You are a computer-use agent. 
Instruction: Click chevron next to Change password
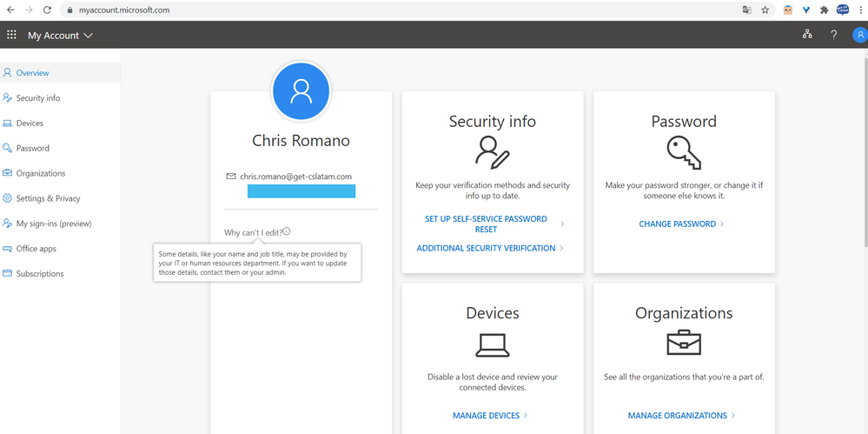coord(722,224)
